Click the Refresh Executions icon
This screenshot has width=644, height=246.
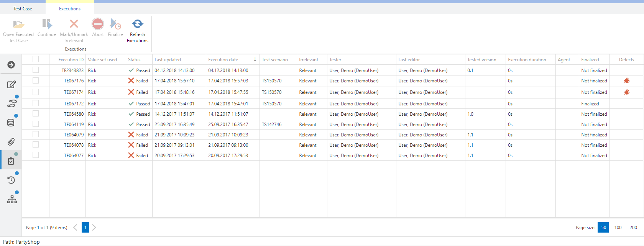(x=137, y=24)
